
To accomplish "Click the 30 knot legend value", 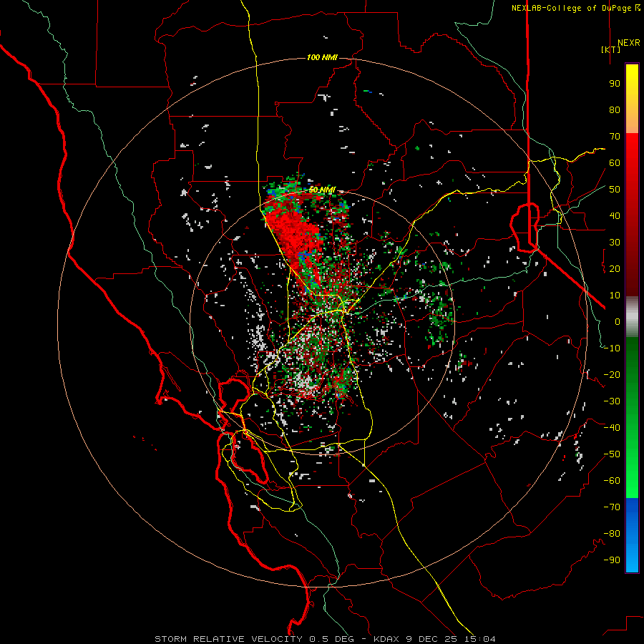I will coord(615,243).
